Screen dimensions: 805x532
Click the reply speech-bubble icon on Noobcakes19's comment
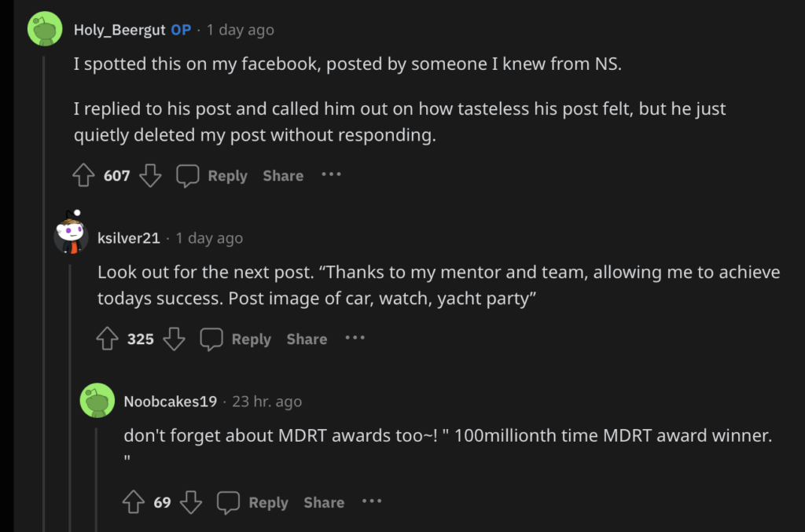pos(229,501)
